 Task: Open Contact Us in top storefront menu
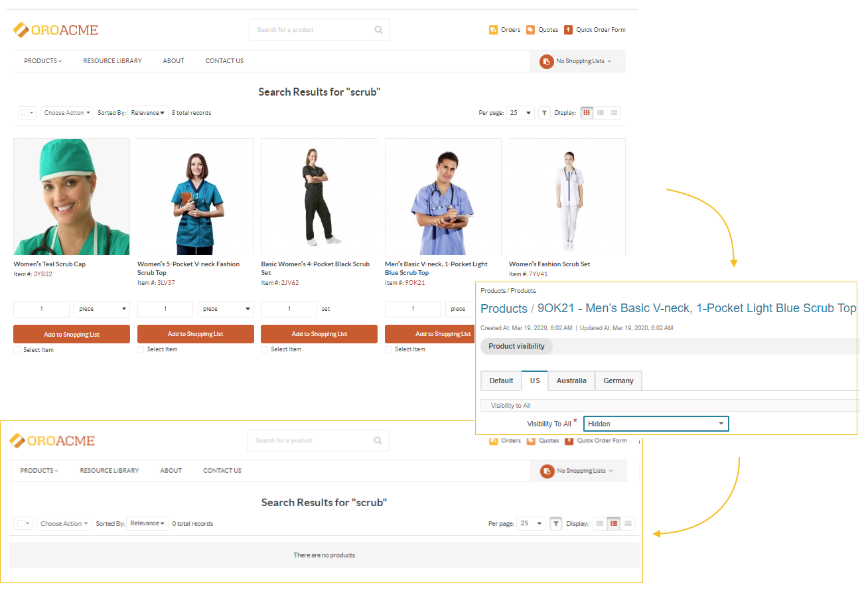click(224, 61)
